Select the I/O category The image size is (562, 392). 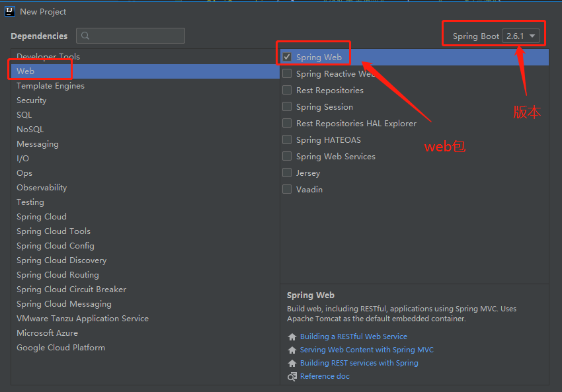point(145,159)
